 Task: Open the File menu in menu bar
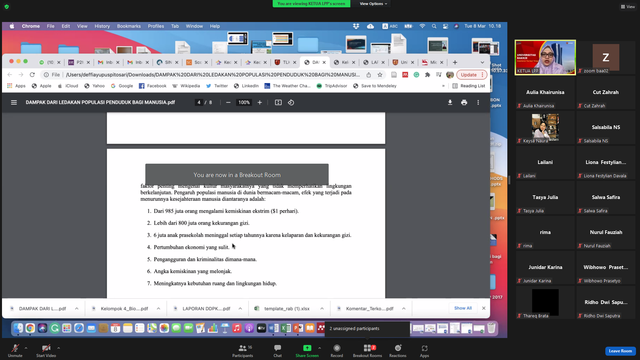(51, 26)
